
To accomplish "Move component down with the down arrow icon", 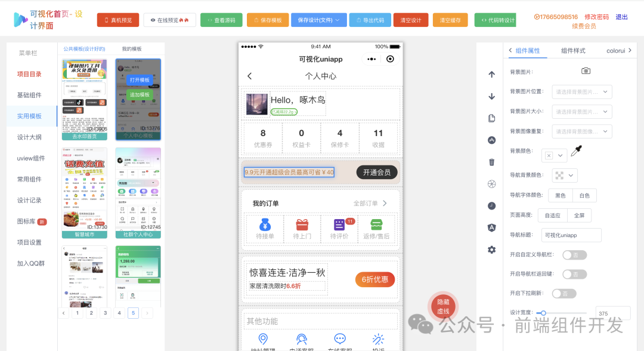I will click(491, 96).
